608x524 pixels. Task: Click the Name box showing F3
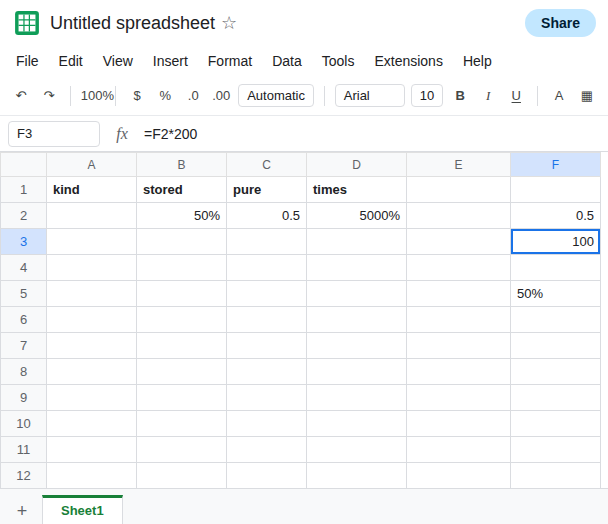click(54, 134)
